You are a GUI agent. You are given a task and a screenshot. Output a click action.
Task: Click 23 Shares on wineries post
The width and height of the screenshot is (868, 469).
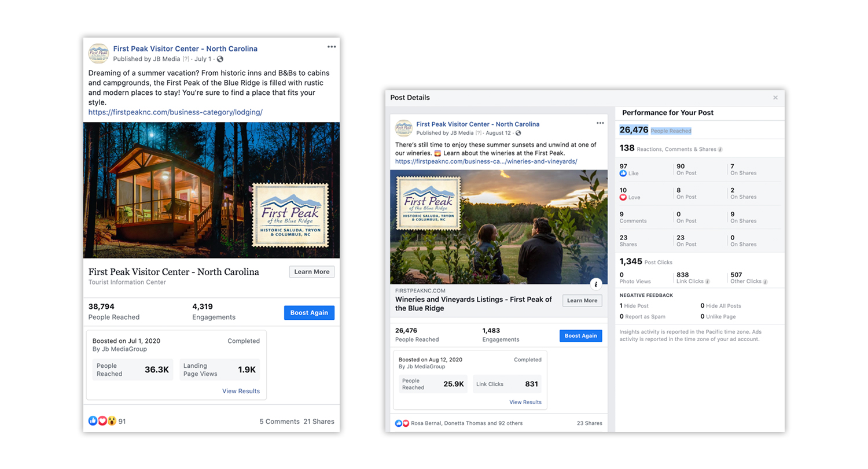click(590, 423)
